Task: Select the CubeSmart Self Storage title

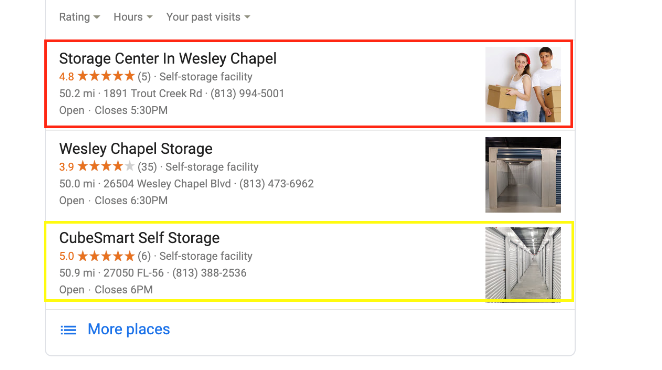Action: click(139, 238)
